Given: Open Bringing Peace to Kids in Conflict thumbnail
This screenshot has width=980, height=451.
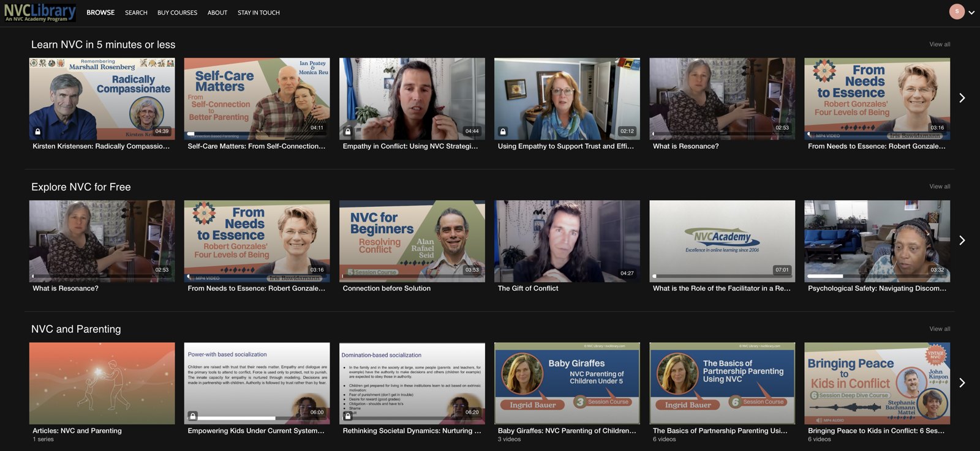Looking at the screenshot, I should pyautogui.click(x=877, y=383).
